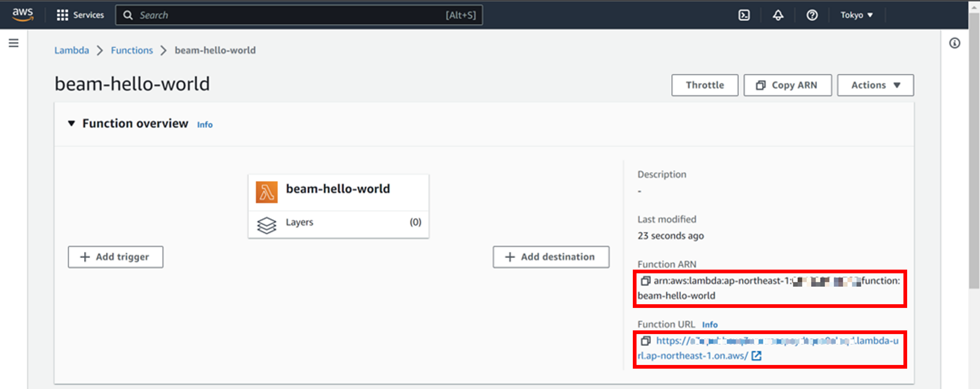Click the help question mark icon
The image size is (980, 389).
[x=812, y=15]
